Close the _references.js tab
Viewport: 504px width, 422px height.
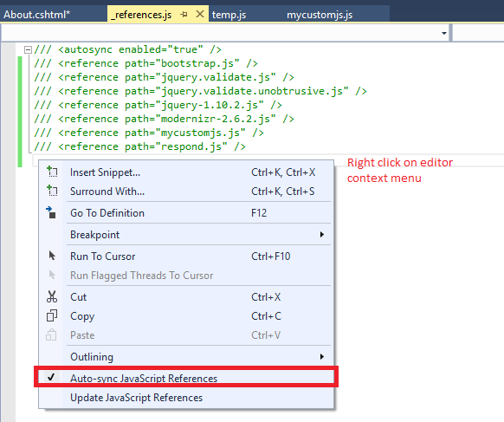pos(200,14)
